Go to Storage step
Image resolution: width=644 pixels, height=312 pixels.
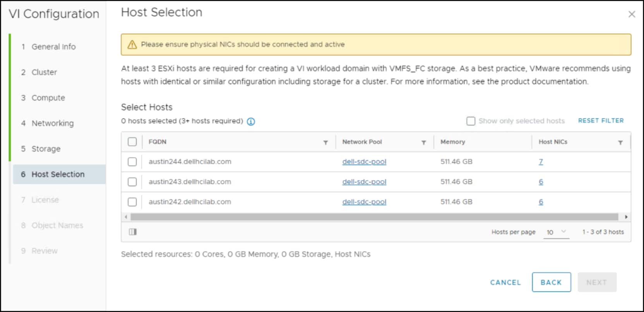coord(41,149)
